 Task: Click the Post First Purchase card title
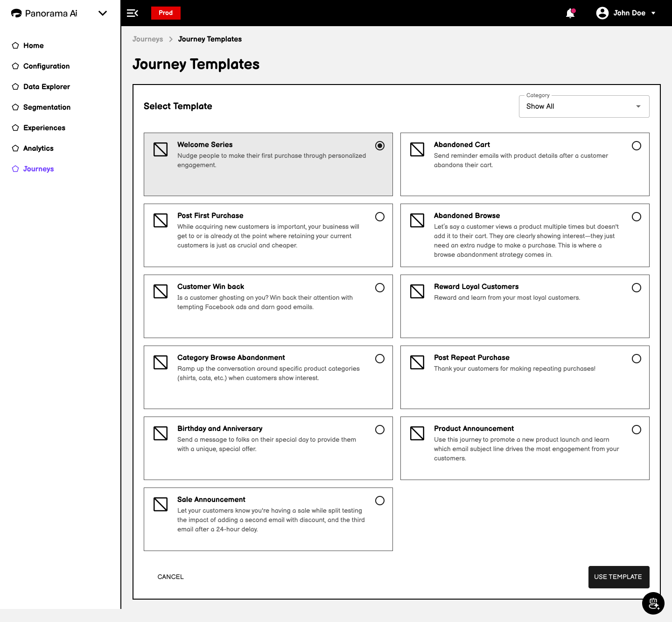pyautogui.click(x=210, y=216)
